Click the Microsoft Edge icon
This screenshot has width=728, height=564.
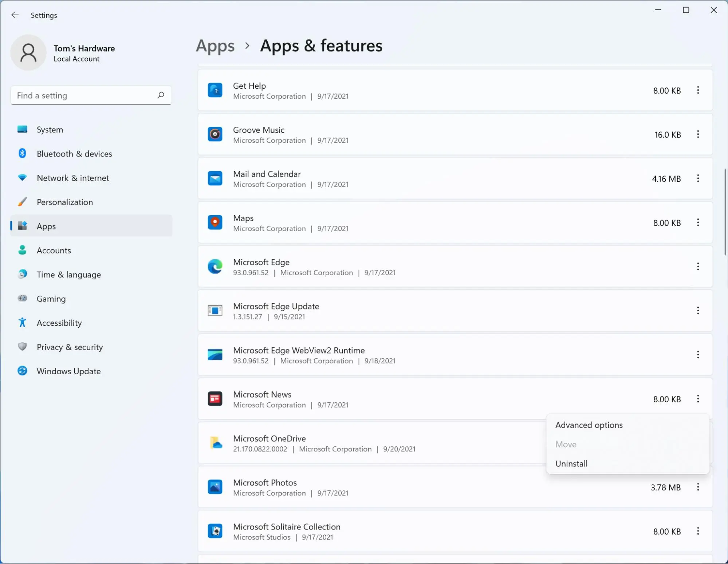[215, 267]
